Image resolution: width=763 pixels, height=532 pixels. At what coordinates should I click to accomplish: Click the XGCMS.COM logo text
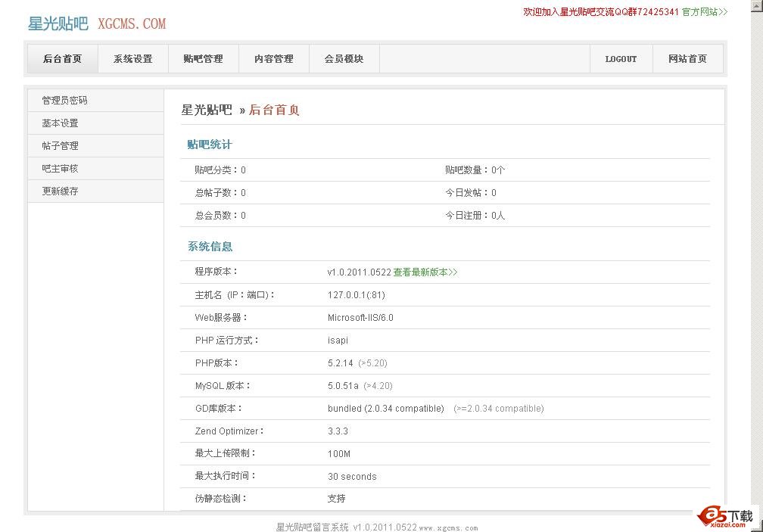click(132, 24)
